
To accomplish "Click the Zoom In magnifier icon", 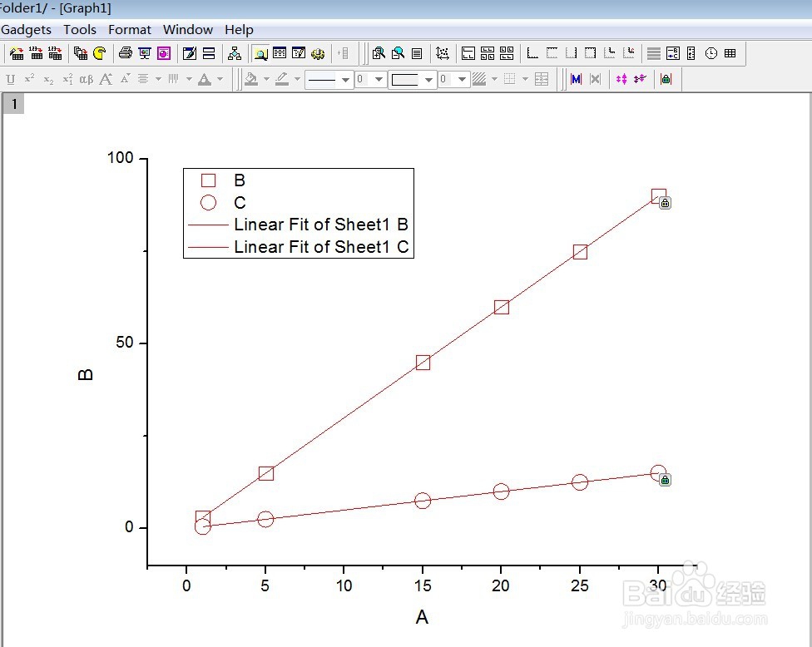I will click(x=379, y=52).
